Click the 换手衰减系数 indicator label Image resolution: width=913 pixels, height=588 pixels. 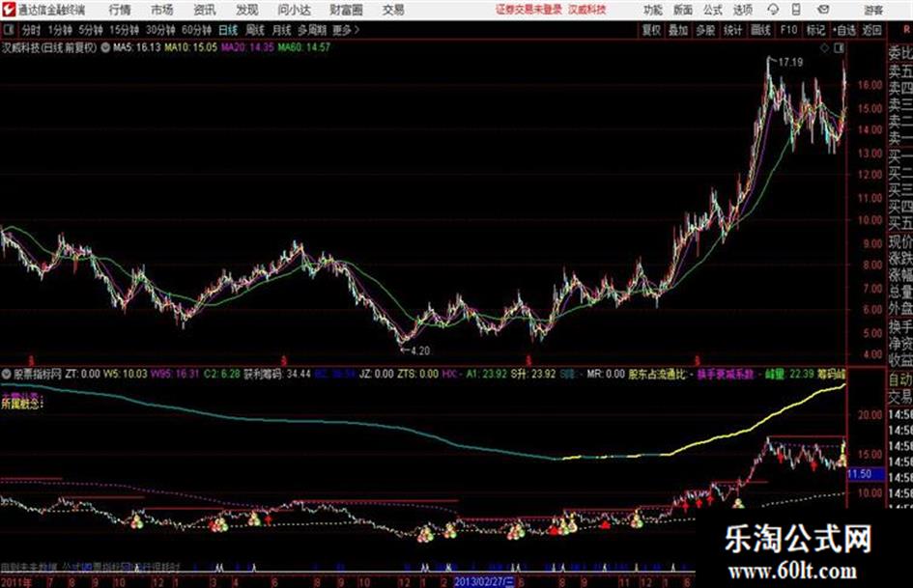(725, 374)
